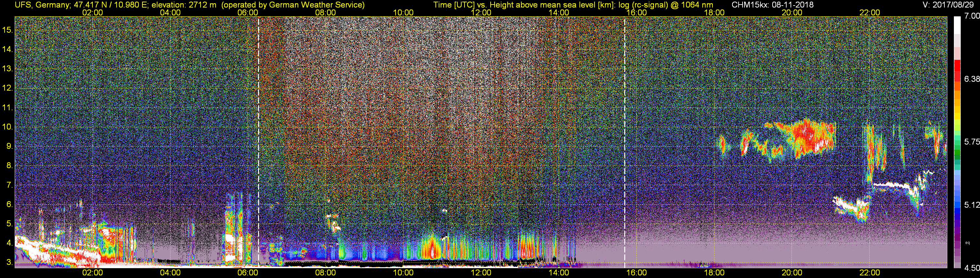Click the 16:00 label on the top axis
The width and height of the screenshot is (980, 278).
coord(636,12)
